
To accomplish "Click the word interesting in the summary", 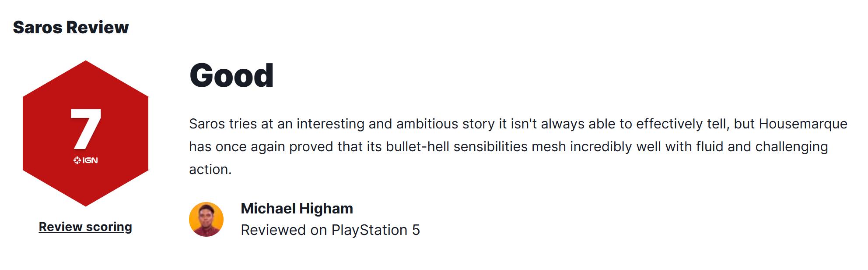I will (x=330, y=124).
